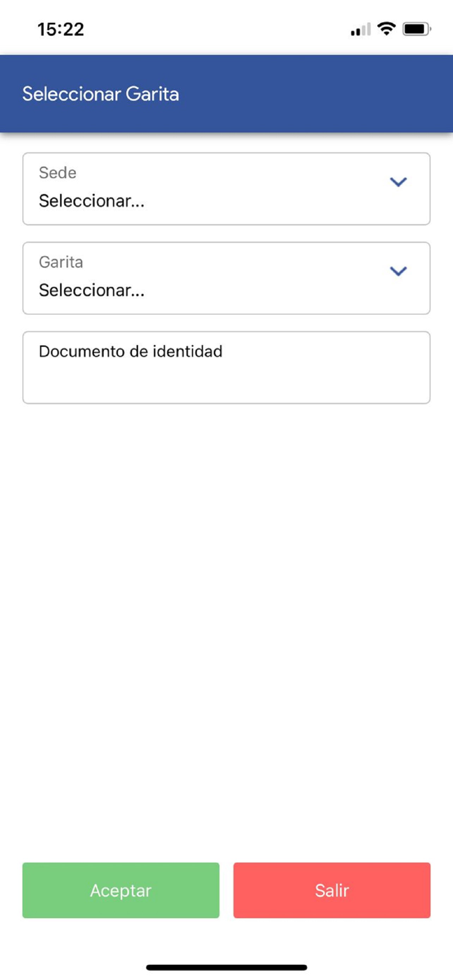Tap the home indicator bar
This screenshot has width=453, height=980.
(226, 966)
